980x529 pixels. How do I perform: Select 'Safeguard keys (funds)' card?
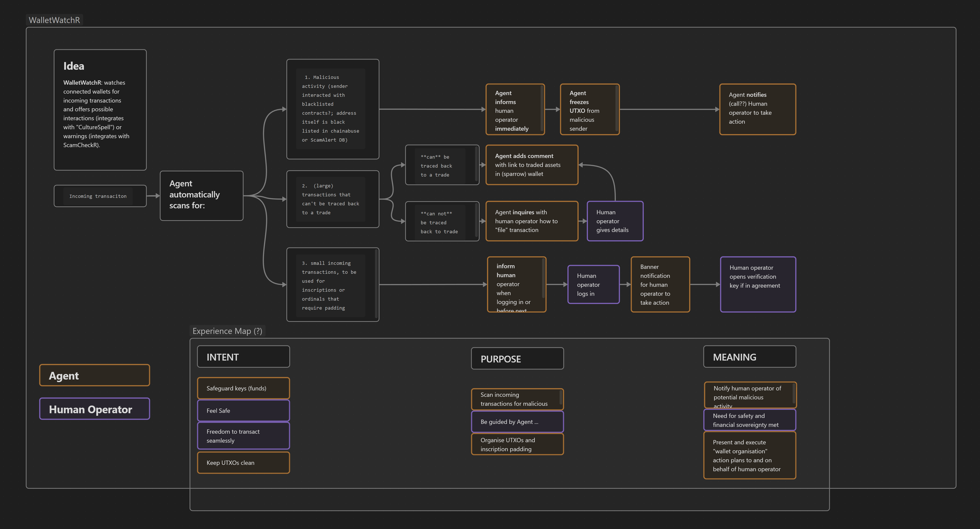point(243,388)
